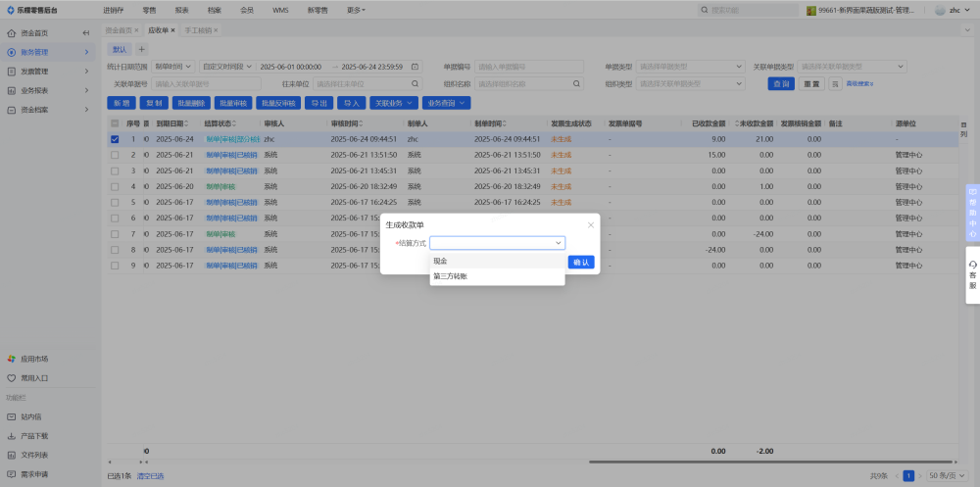
Task: Open 资金首页 in the sidebar
Action: [x=33, y=33]
